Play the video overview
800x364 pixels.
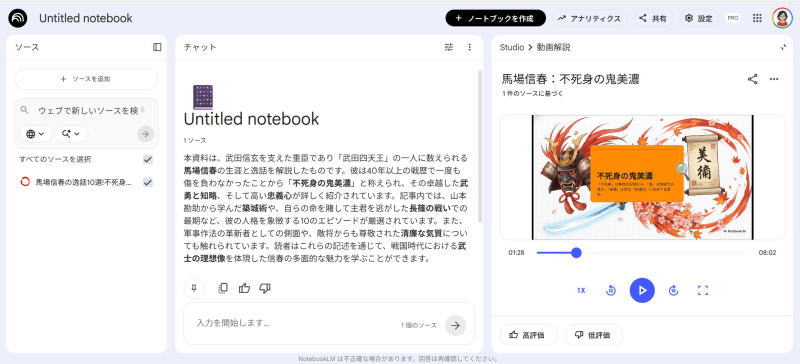coord(642,290)
